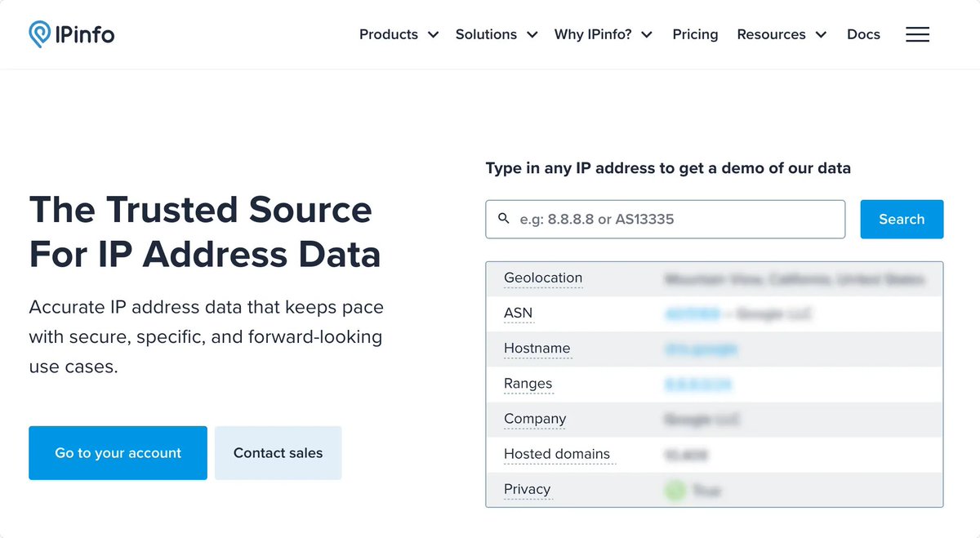Click the Ranges label
The height and width of the screenshot is (538, 980).
click(528, 384)
